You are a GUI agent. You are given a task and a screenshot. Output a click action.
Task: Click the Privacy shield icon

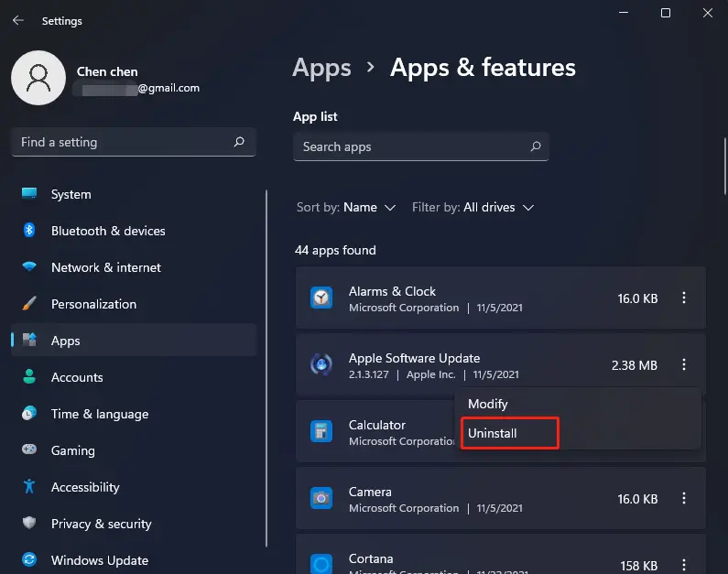point(29,523)
